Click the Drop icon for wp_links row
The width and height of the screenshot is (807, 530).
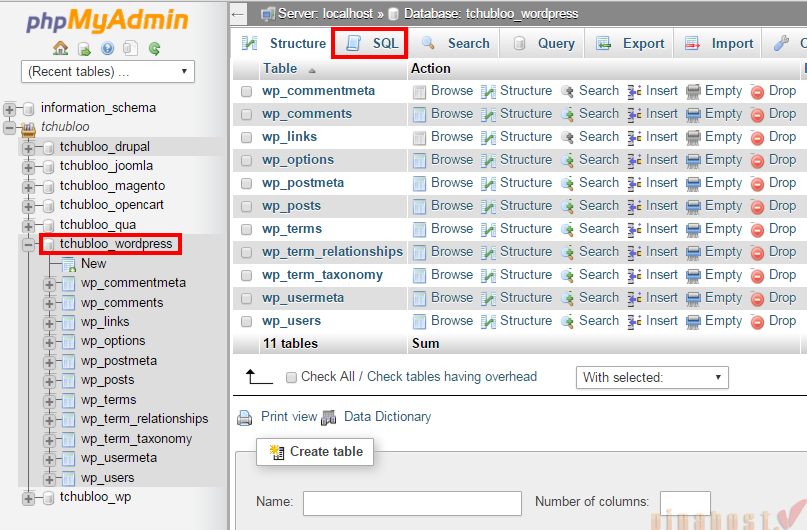point(757,138)
